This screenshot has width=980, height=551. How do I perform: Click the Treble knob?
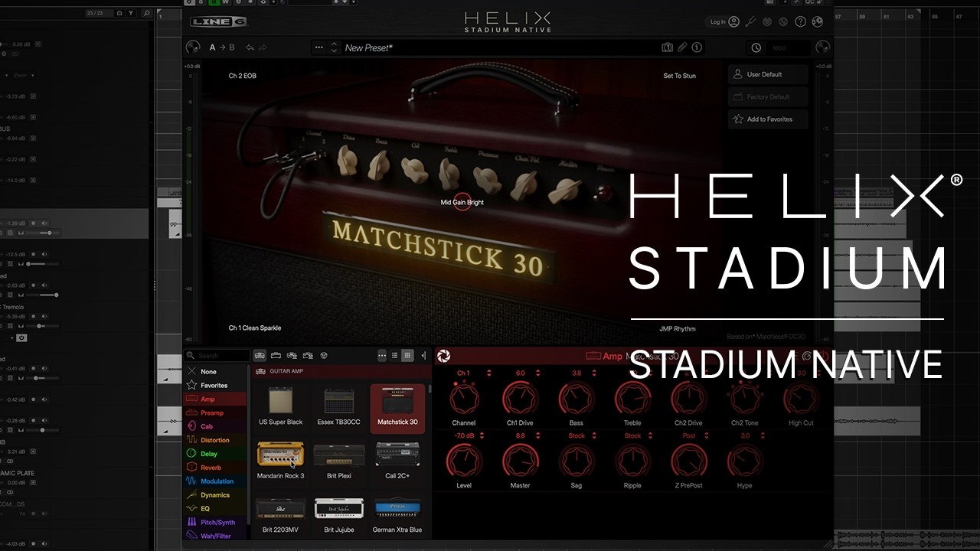click(632, 398)
